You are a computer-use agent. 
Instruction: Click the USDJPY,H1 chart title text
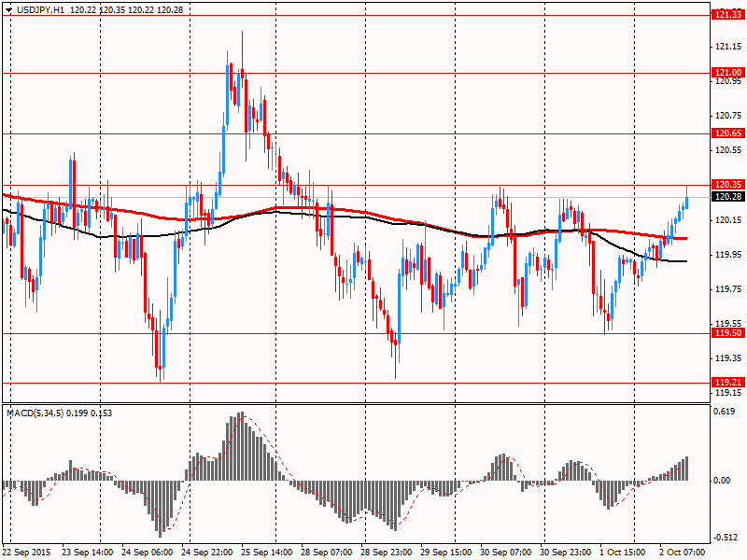(40, 10)
